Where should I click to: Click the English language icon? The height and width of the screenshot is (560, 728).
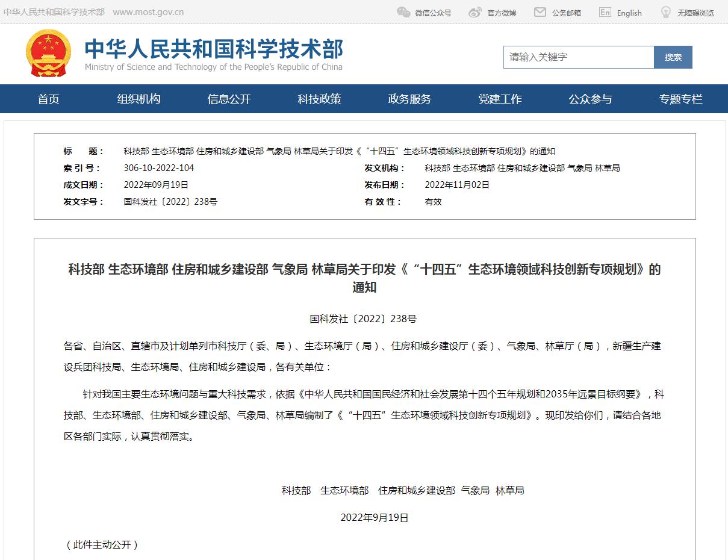605,13
